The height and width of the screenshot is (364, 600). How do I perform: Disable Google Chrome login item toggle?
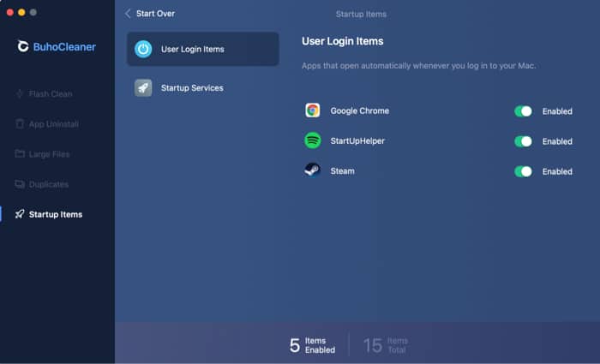[x=523, y=111]
